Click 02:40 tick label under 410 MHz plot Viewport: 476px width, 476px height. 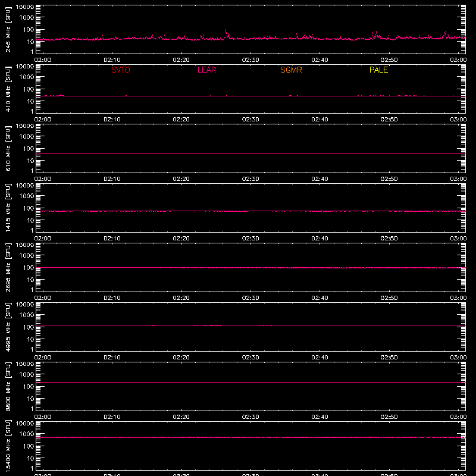click(x=320, y=120)
